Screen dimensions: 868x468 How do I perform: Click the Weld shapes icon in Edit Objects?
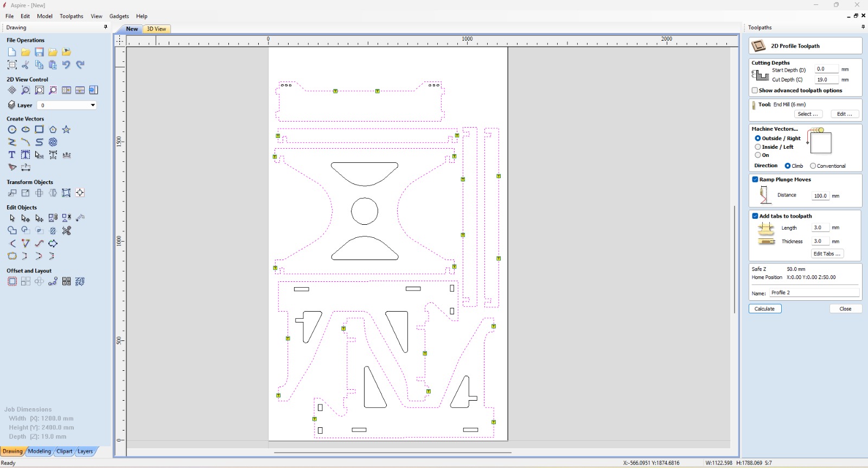pos(12,231)
